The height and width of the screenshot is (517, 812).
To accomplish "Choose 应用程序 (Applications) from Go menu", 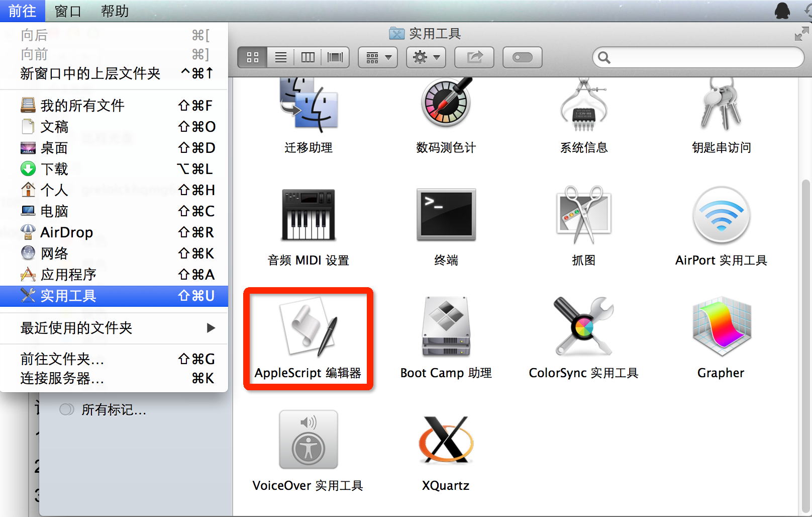I will click(114, 275).
